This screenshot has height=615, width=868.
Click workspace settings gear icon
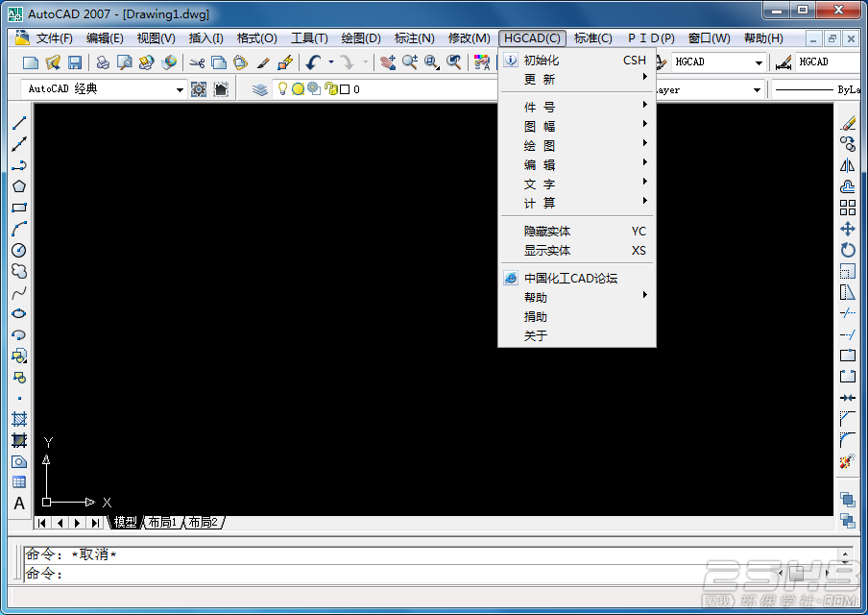coord(199,89)
